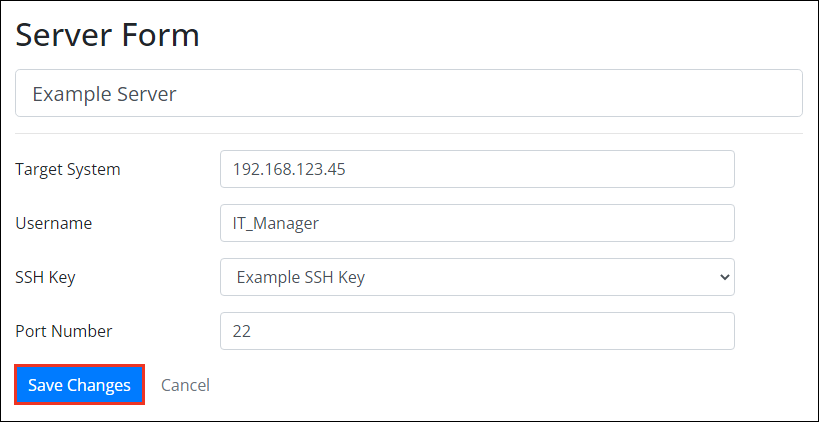Click the SSH Key label
Viewport: 819px width, 422px height.
(45, 277)
